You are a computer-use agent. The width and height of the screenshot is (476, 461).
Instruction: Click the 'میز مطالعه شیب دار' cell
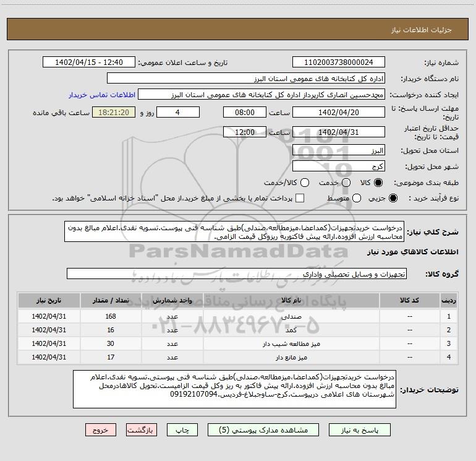point(291,343)
